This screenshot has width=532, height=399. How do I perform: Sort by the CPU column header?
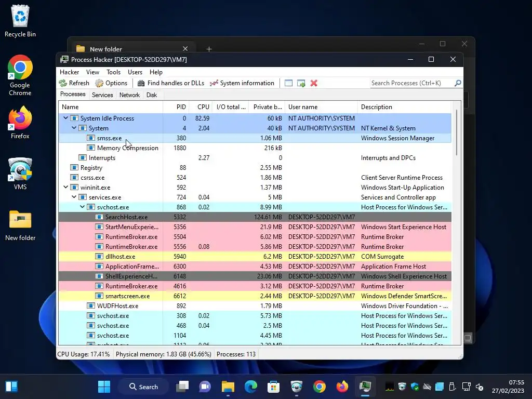201,107
